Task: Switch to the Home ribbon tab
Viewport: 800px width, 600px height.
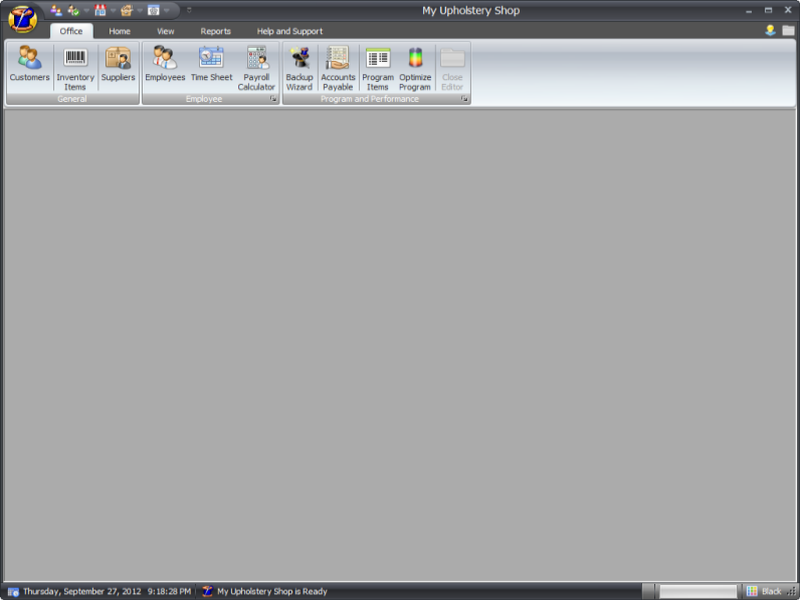Action: pos(119,31)
